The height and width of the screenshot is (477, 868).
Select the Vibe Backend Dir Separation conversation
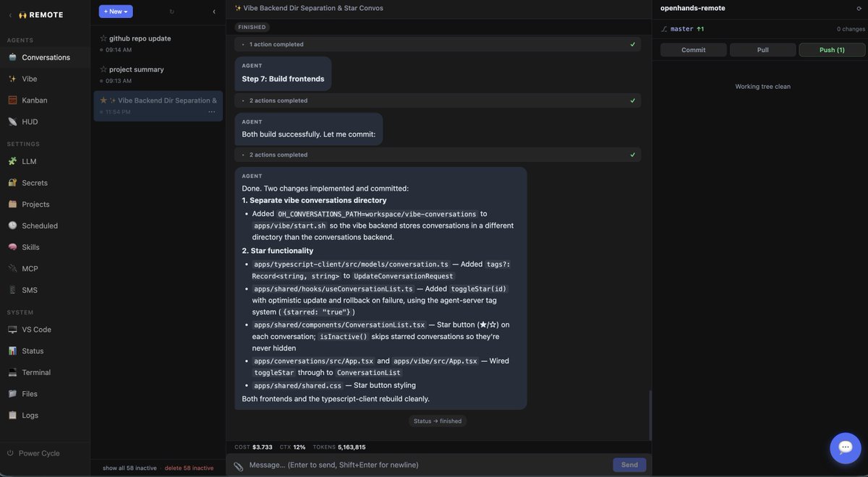click(x=158, y=106)
